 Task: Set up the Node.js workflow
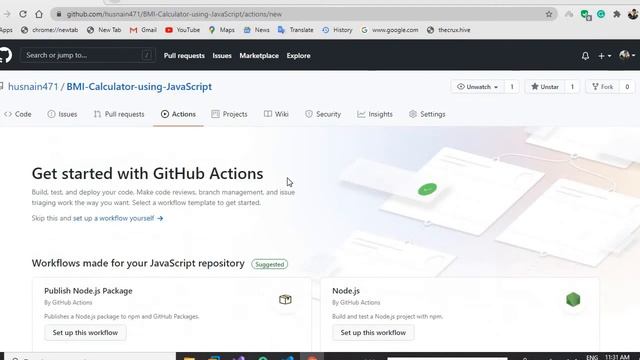373,333
